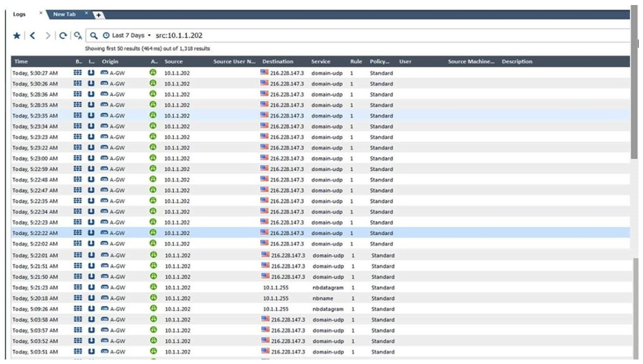The image size is (643, 364).
Task: Click the interface icon in the 5:22:34 AM row
Action: pos(91,211)
